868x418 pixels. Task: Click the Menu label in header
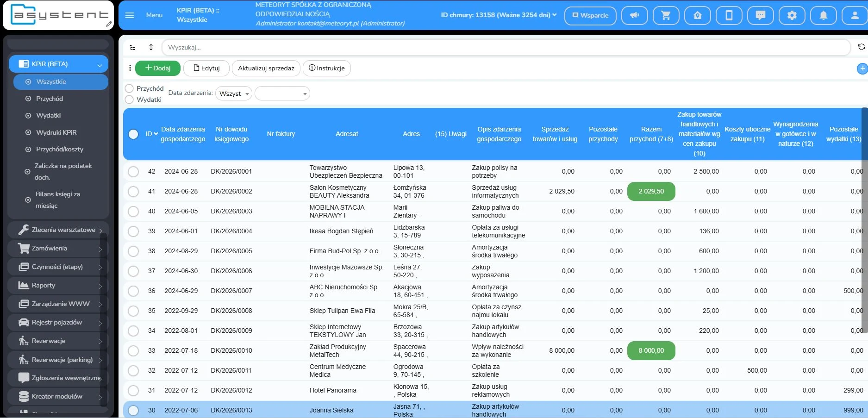click(x=154, y=15)
